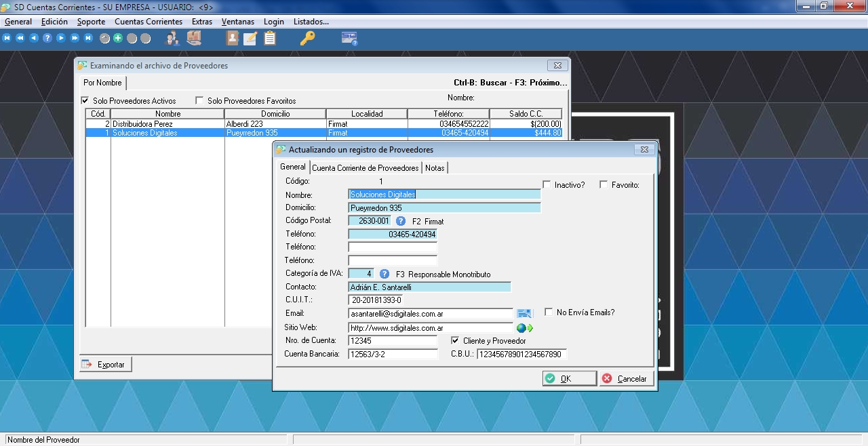This screenshot has height=446, width=868.
Task: Uncheck the Cliente y Proveedor checkbox
Action: pyautogui.click(x=455, y=340)
